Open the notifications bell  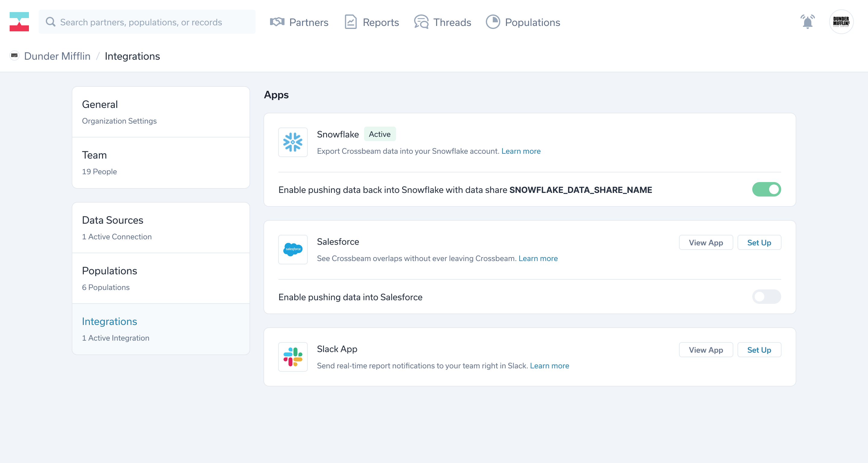coord(807,22)
